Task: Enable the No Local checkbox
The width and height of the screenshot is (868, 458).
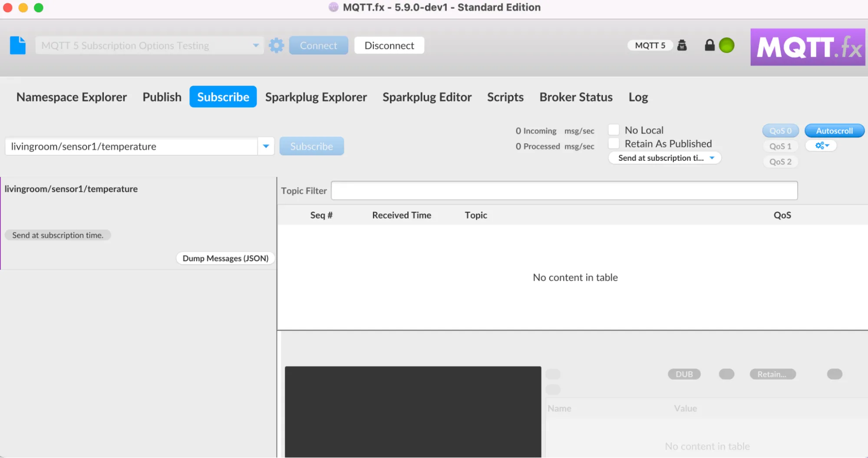Action: pyautogui.click(x=614, y=130)
